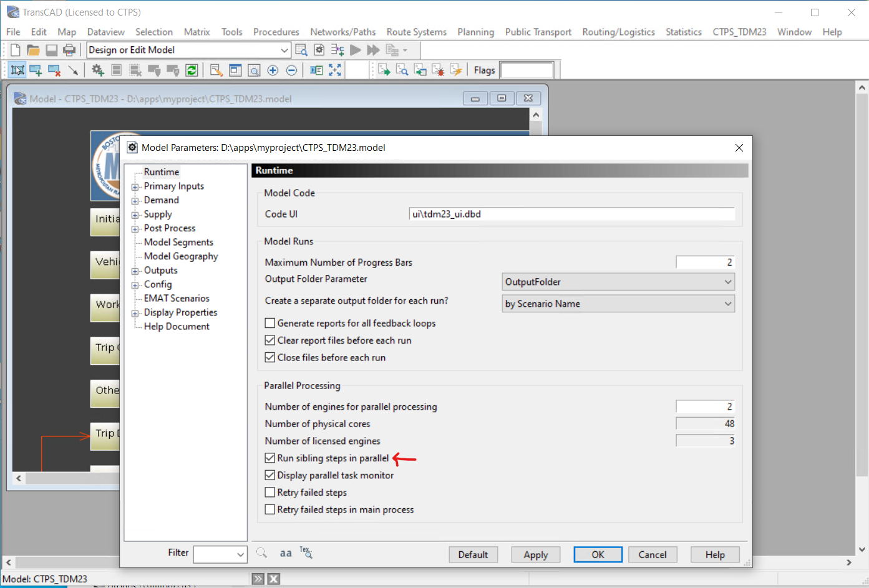Enable Retry failed steps in main process
Viewport: 869px width, 588px height.
270,509
